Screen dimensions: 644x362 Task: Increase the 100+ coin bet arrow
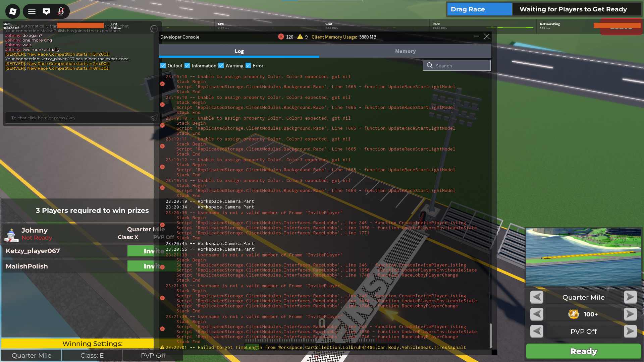coord(630,314)
